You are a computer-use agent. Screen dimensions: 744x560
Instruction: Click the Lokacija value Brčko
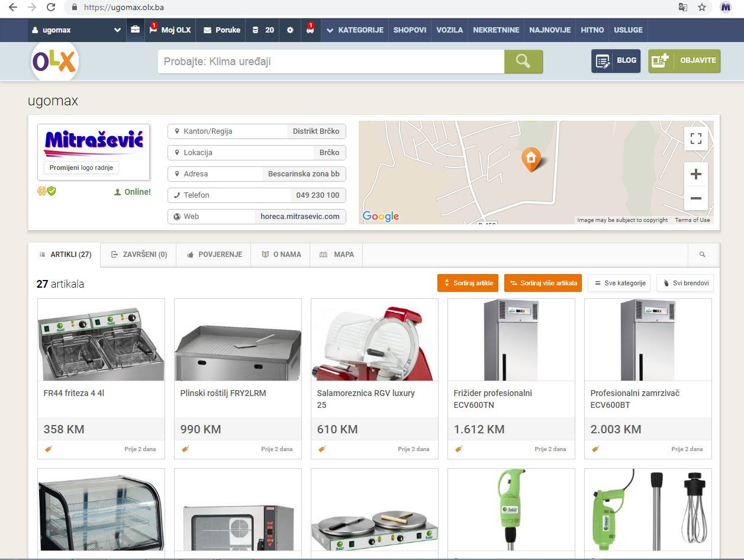[329, 153]
